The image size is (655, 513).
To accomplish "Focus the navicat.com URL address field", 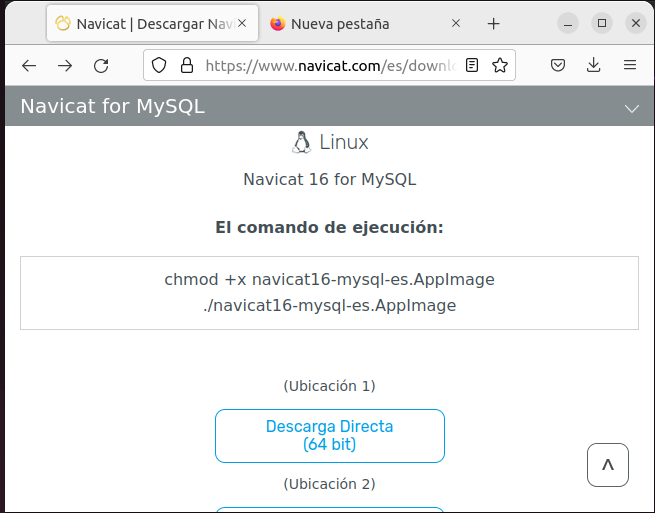I will pyautogui.click(x=328, y=65).
